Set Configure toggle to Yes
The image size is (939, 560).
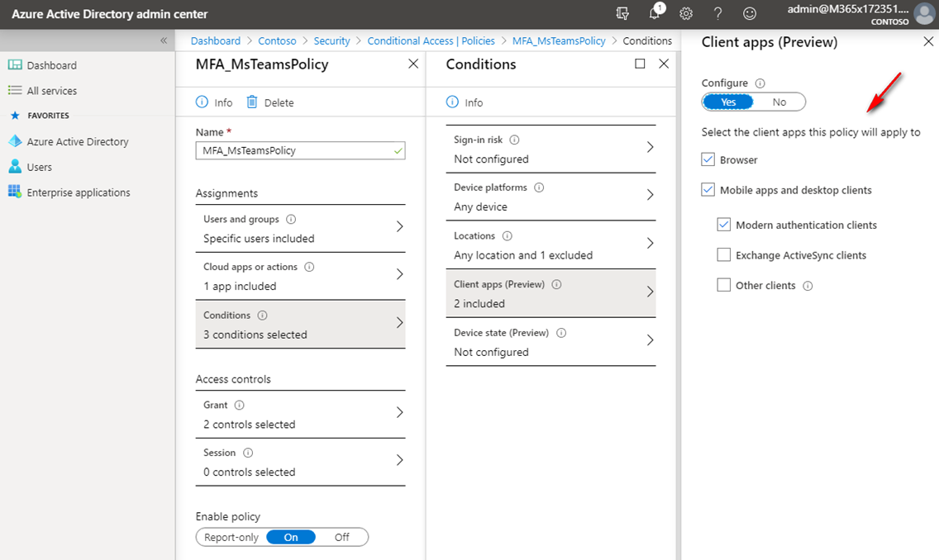(728, 102)
